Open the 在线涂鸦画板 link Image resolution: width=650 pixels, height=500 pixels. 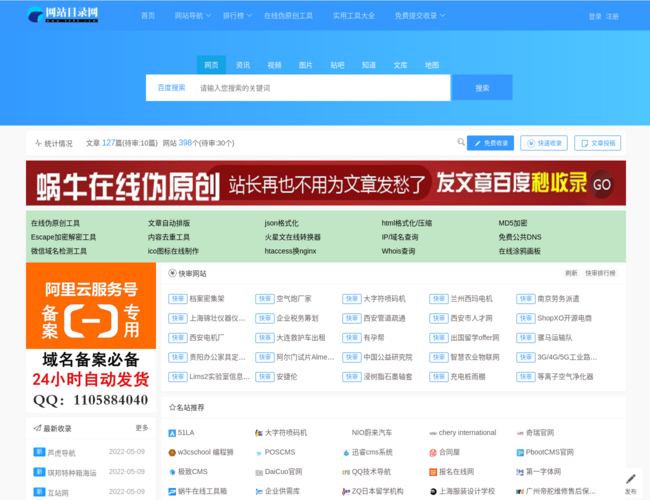(519, 251)
